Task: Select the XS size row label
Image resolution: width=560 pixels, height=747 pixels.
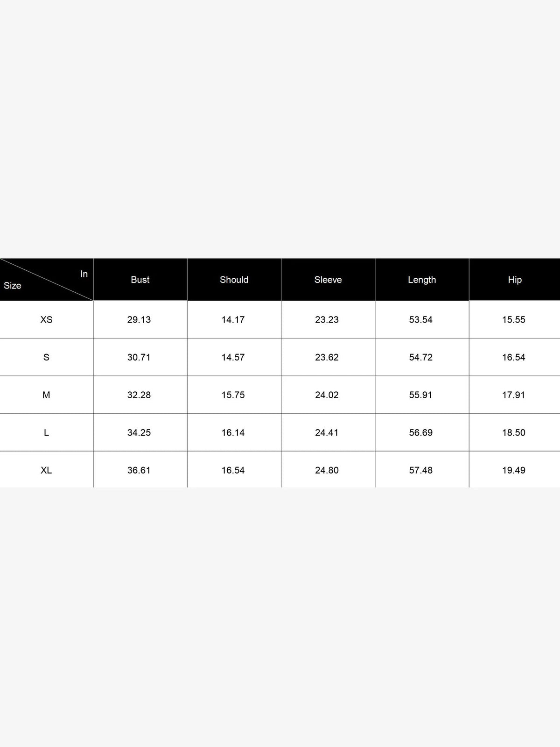Action: pyautogui.click(x=46, y=320)
